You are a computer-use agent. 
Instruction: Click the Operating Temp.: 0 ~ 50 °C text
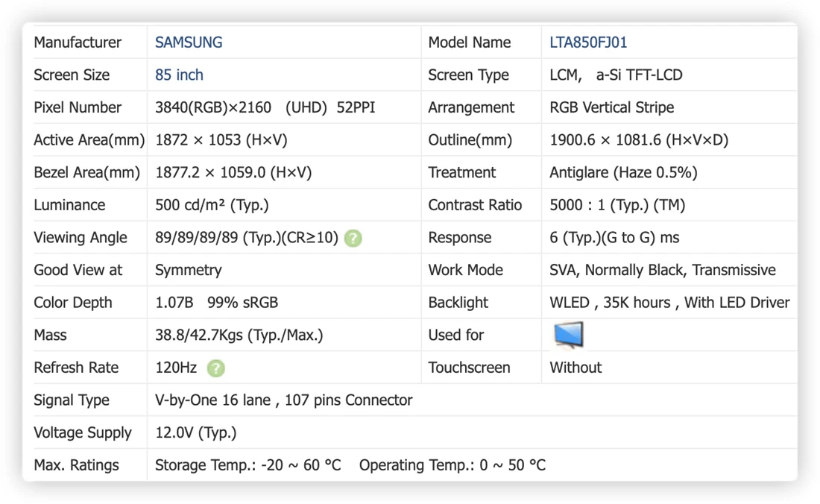tap(452, 465)
